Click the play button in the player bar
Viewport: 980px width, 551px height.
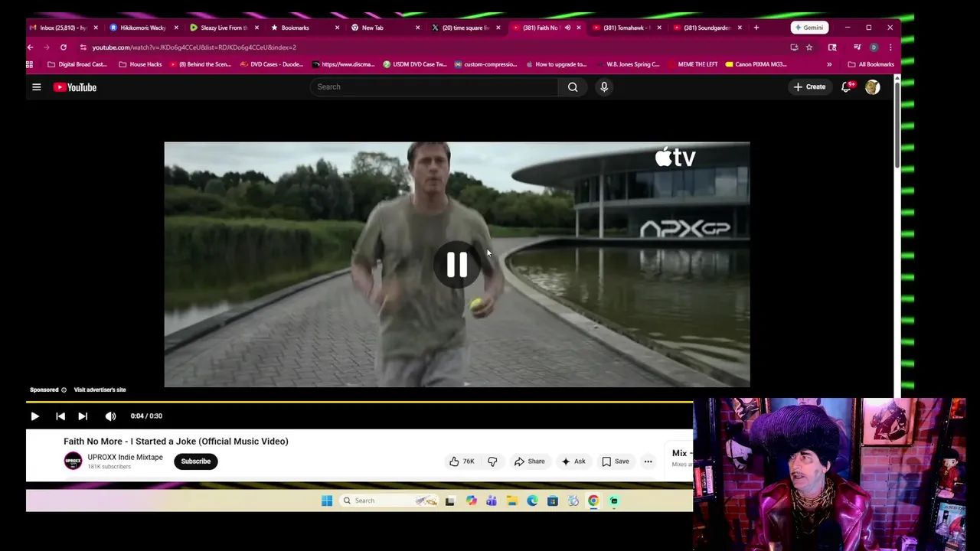tap(34, 416)
